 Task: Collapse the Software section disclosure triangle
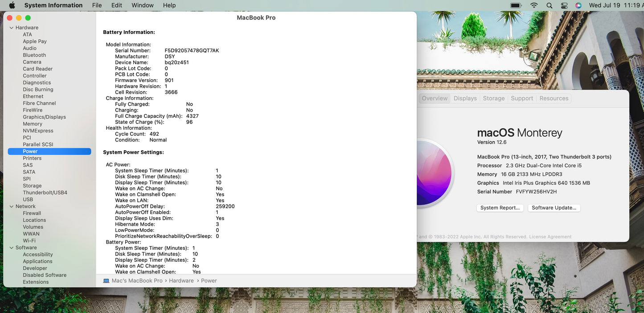(x=12, y=248)
